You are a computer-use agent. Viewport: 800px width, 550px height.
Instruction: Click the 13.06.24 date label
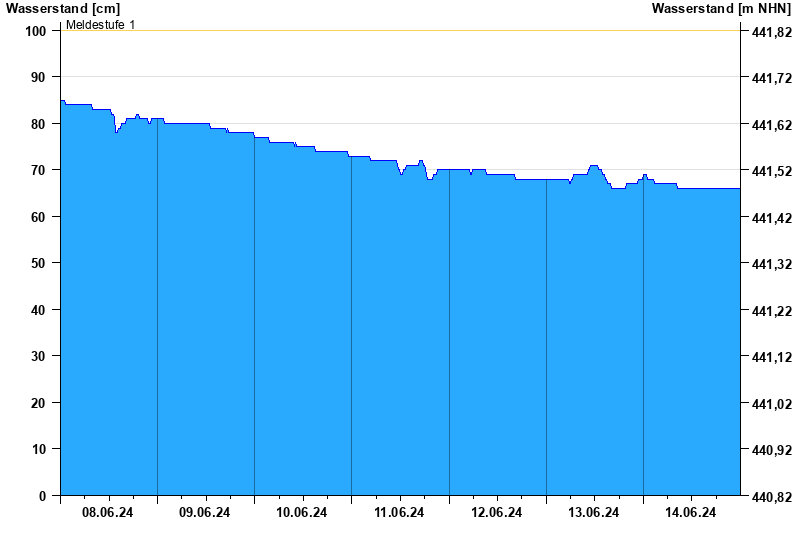(x=593, y=512)
